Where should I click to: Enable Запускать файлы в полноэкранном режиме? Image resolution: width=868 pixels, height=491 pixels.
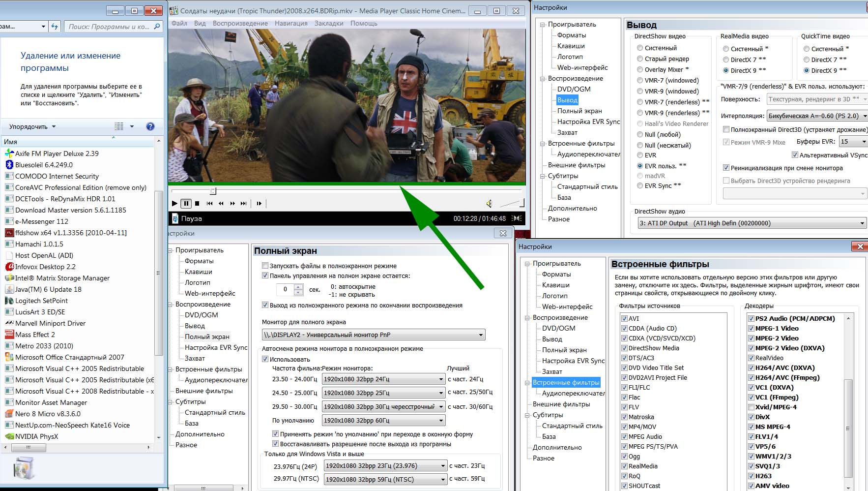pos(265,266)
